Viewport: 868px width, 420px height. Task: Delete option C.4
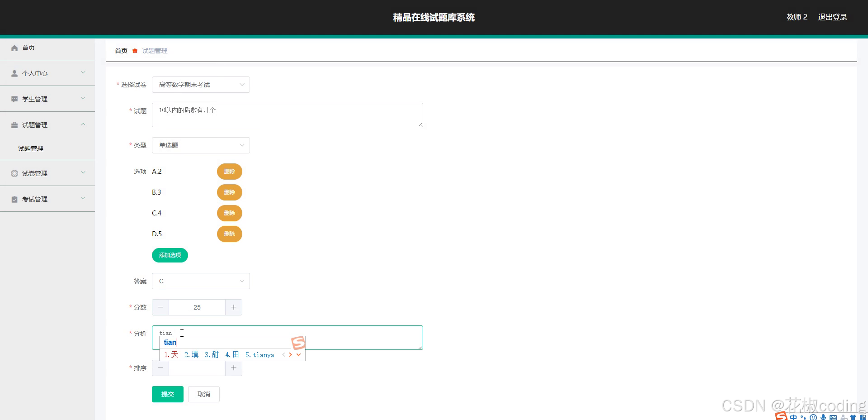click(230, 213)
